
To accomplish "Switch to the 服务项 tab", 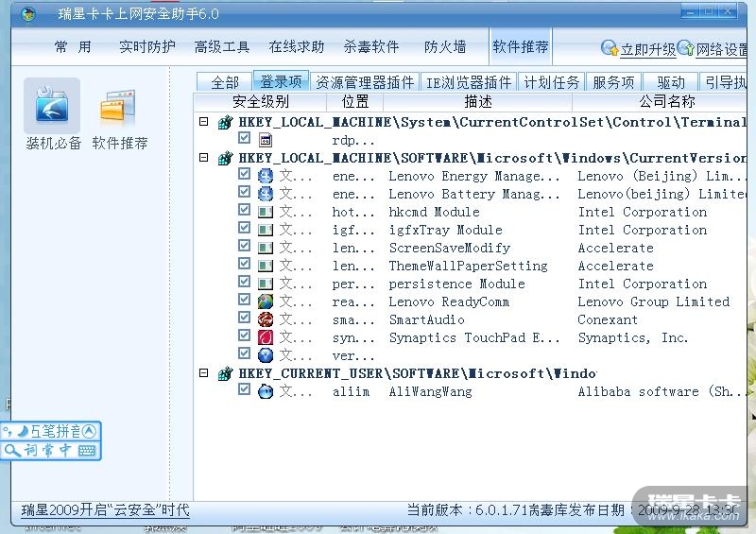I will [x=613, y=82].
